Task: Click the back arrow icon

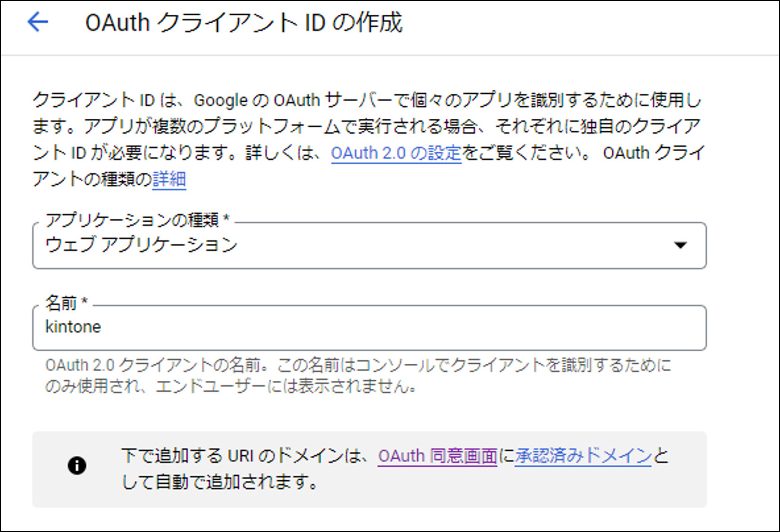Action: coord(37,23)
